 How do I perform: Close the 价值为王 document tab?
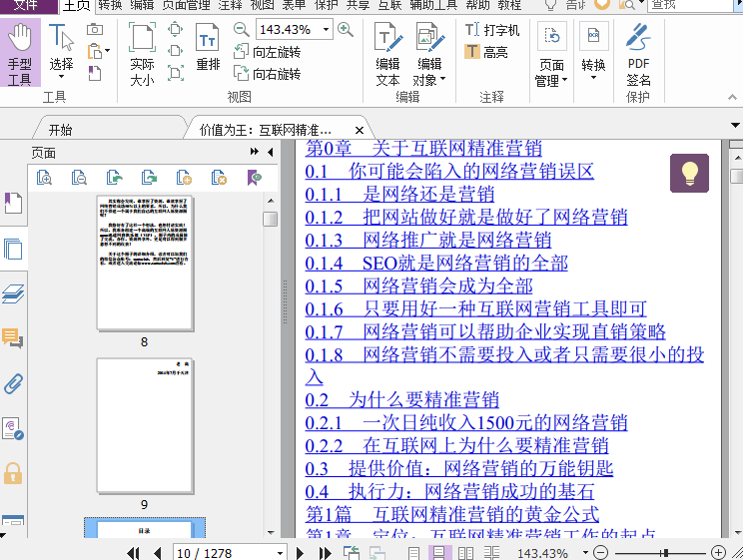pos(360,130)
